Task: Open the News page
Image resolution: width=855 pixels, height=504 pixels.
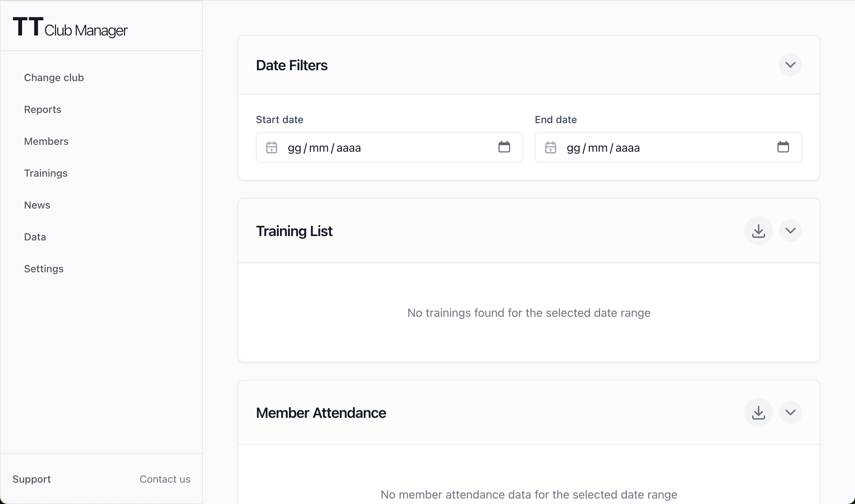Action: point(37,205)
